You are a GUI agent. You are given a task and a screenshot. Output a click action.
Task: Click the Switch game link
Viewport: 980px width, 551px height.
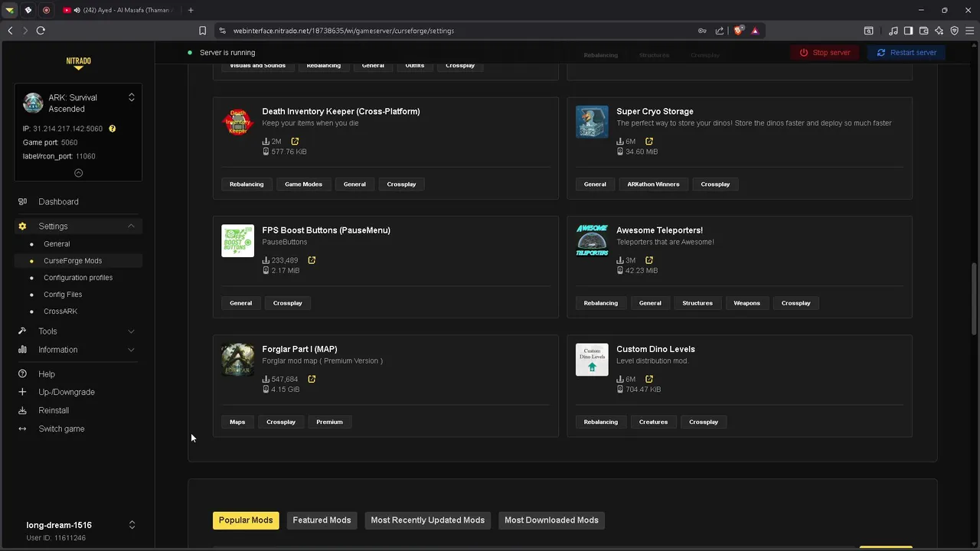[x=62, y=429]
